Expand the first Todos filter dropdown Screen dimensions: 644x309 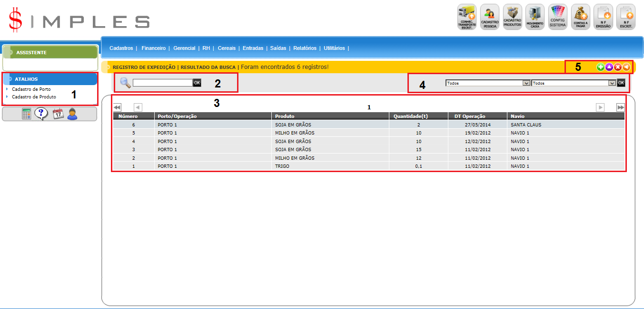pyautogui.click(x=488, y=83)
